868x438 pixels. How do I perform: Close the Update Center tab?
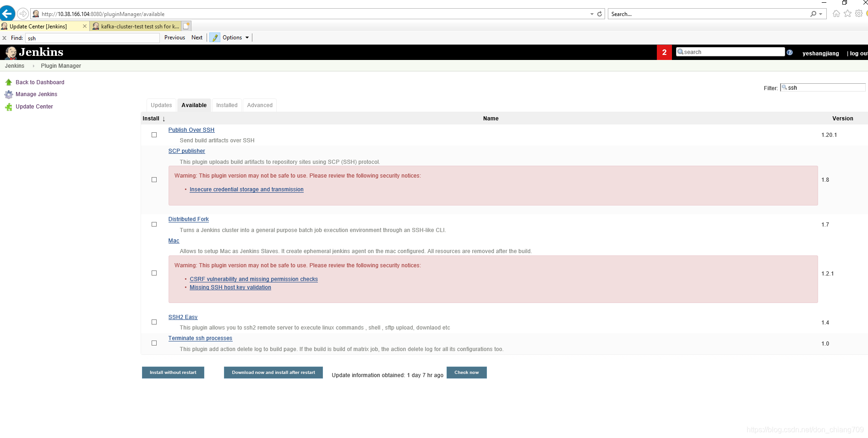pos(84,26)
